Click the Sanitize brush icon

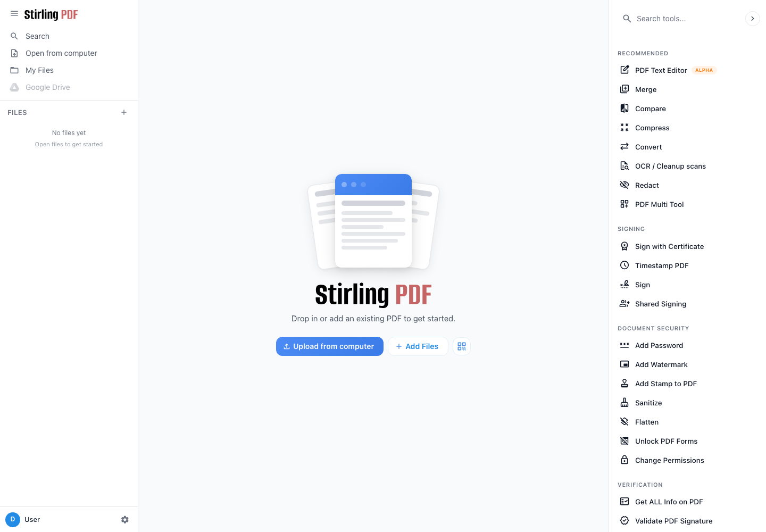click(625, 402)
